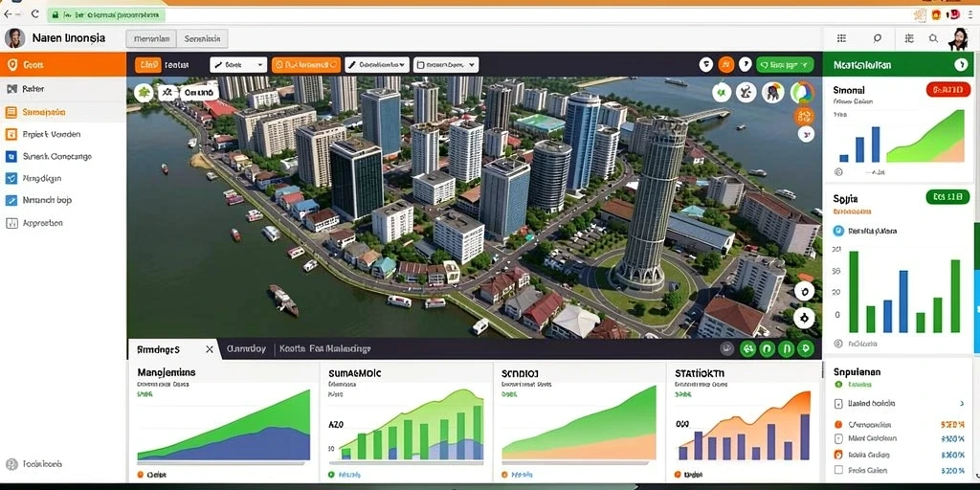This screenshot has width=980, height=490.
Task: Open the checkbox-icon dropdown in dark toolbar
Action: tap(446, 64)
